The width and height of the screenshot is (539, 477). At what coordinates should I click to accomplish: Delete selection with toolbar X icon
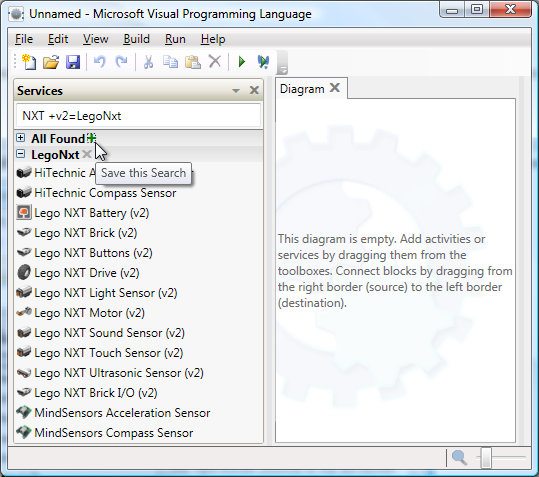[215, 62]
